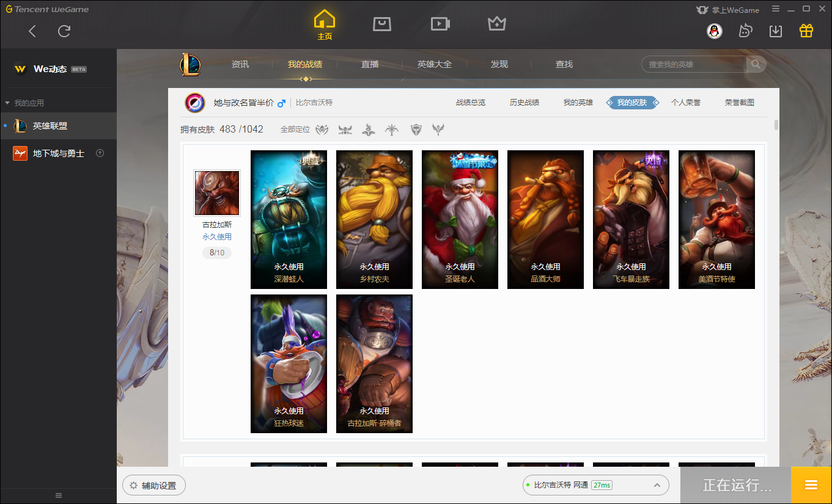The height and width of the screenshot is (504, 832).
Task: Click the 8/10 skin count badge
Action: (x=217, y=253)
